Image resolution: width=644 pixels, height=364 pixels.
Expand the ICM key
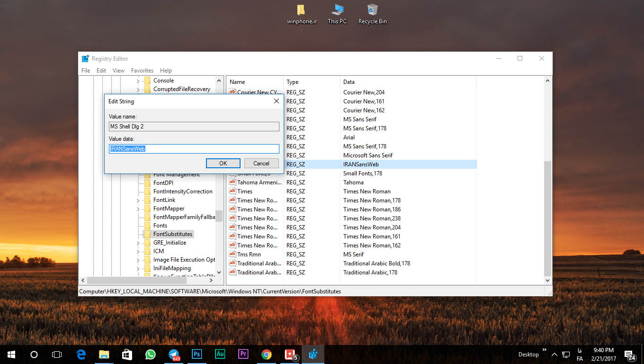click(x=138, y=251)
